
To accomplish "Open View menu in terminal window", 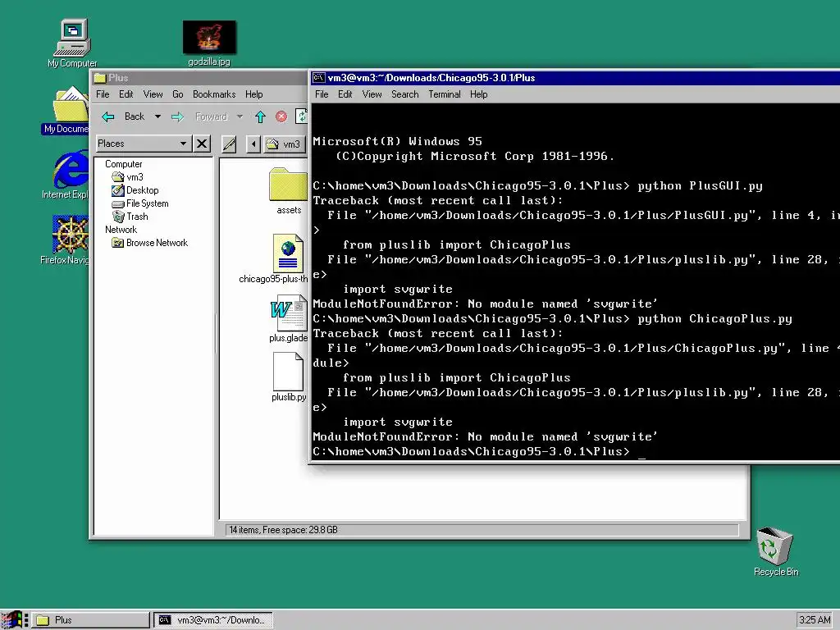I will click(372, 94).
